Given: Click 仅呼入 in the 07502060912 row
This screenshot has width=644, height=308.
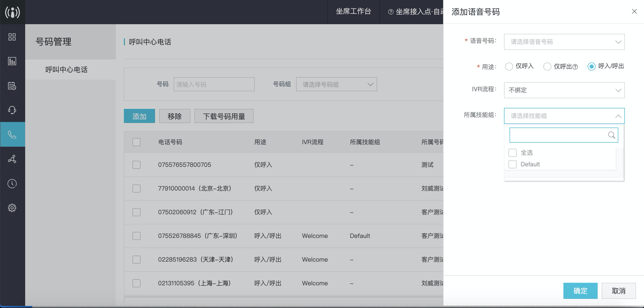Looking at the screenshot, I should coord(263,212).
